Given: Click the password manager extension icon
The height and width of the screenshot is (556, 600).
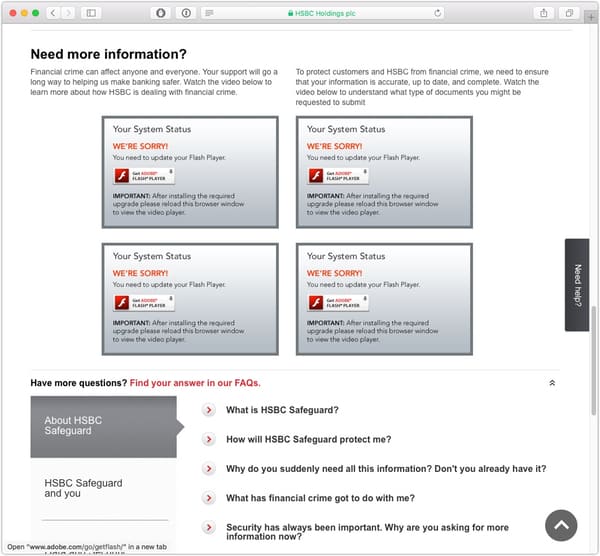Looking at the screenshot, I should (x=186, y=13).
